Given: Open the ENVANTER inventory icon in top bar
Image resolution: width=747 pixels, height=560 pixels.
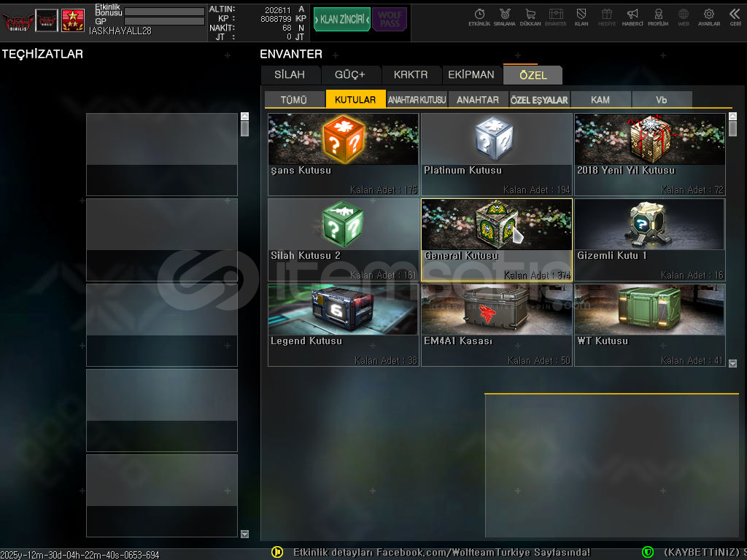Looking at the screenshot, I should click(555, 17).
